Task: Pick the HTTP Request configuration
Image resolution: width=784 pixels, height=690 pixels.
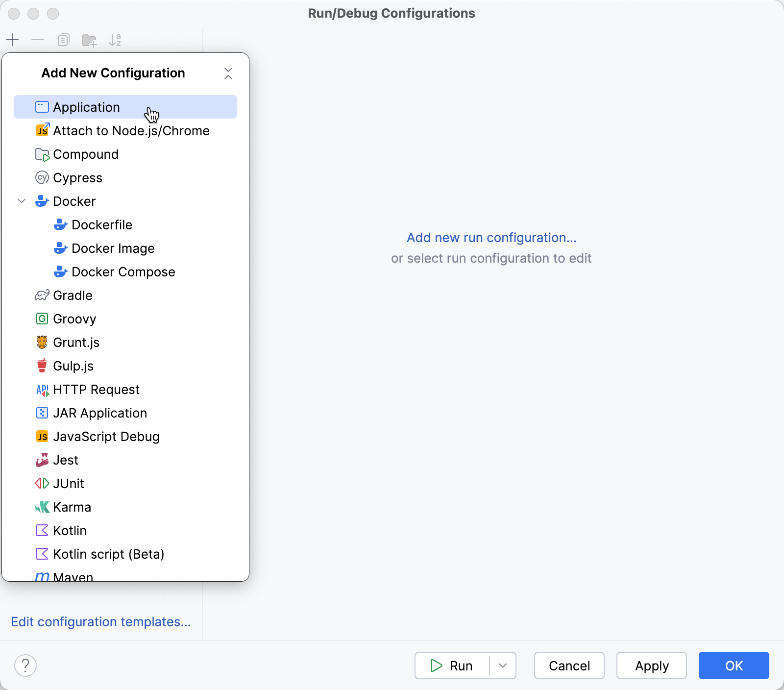Action: [96, 389]
